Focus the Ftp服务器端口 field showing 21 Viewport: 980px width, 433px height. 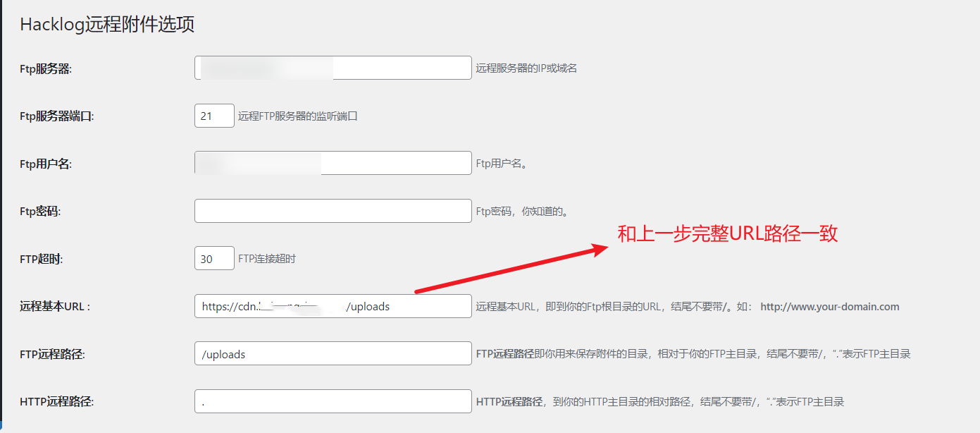[214, 116]
